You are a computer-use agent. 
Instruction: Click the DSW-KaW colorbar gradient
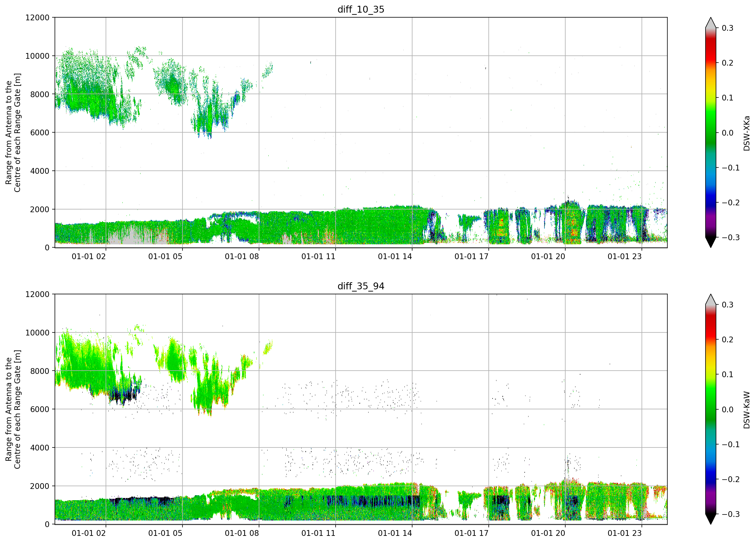pyautogui.click(x=711, y=409)
